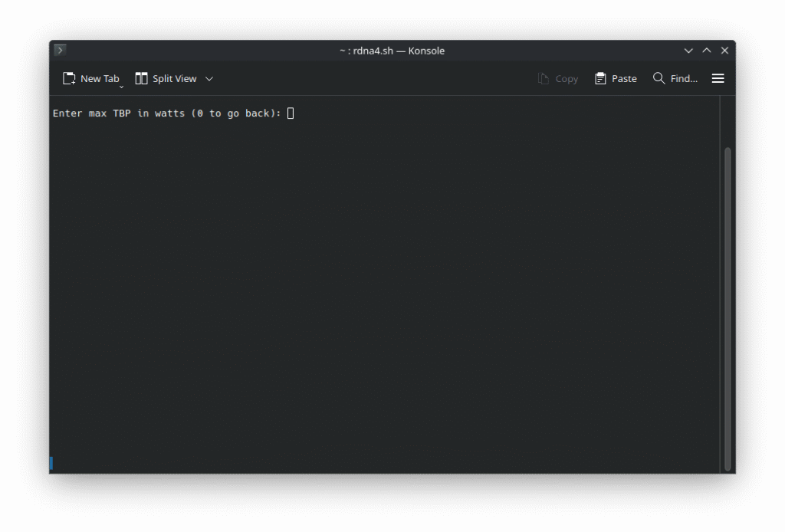Open search via the Find... label

pos(684,79)
